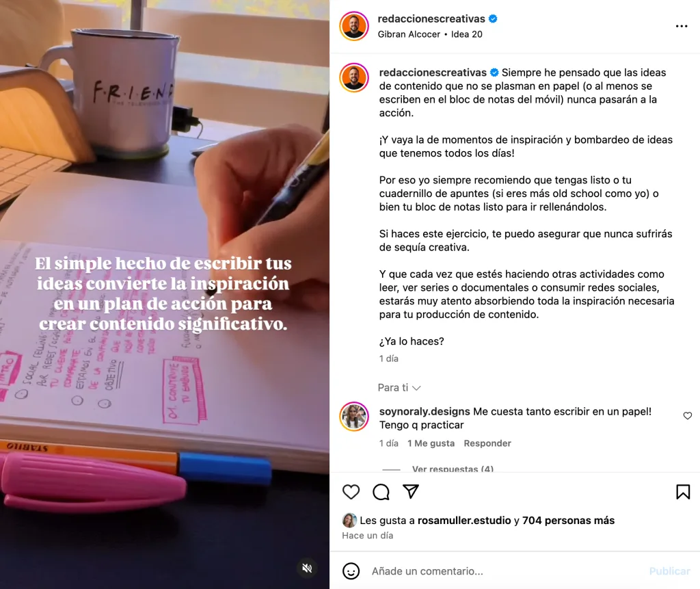
Task: Expand Ver respuestas (4) replies
Action: (453, 469)
